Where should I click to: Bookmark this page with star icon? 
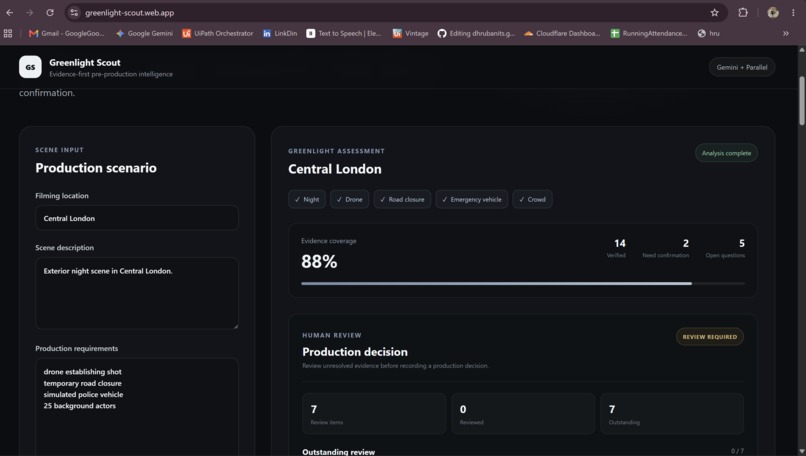(714, 12)
